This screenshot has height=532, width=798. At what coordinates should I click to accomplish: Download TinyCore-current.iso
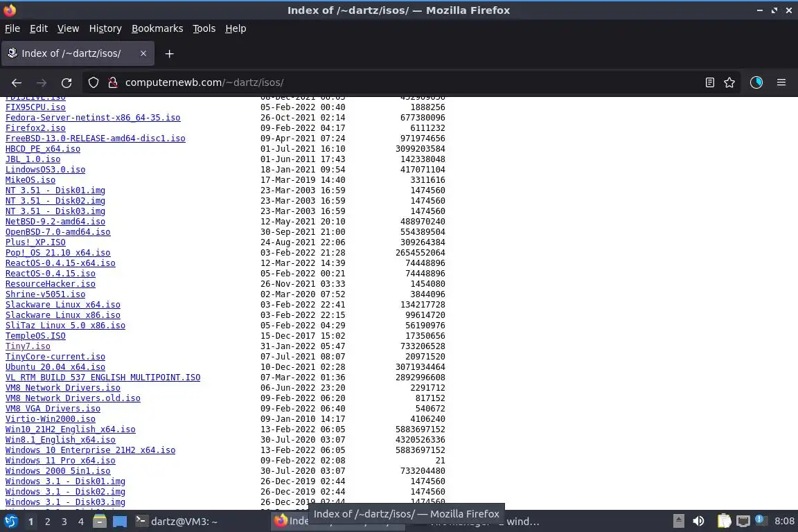55,356
